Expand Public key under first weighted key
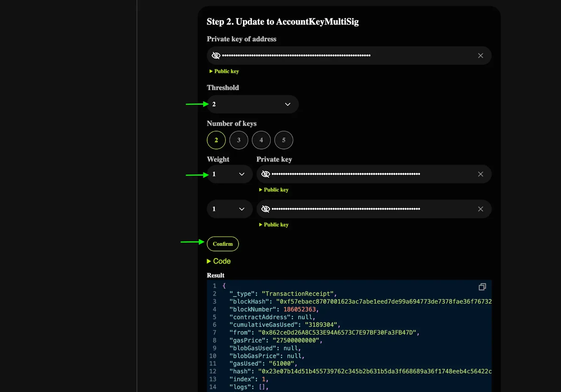The width and height of the screenshot is (561, 392). (274, 190)
